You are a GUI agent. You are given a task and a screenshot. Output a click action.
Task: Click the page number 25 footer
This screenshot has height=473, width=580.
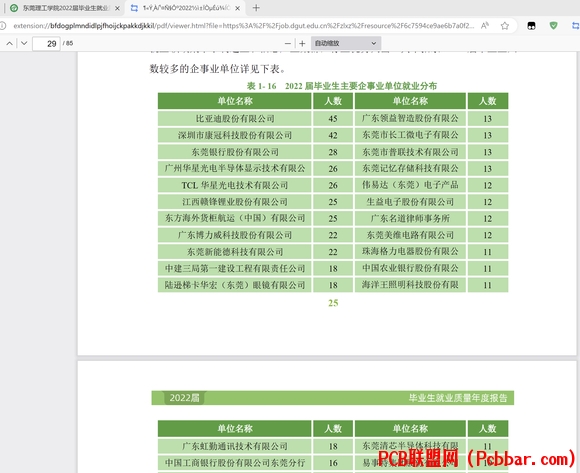(x=333, y=303)
